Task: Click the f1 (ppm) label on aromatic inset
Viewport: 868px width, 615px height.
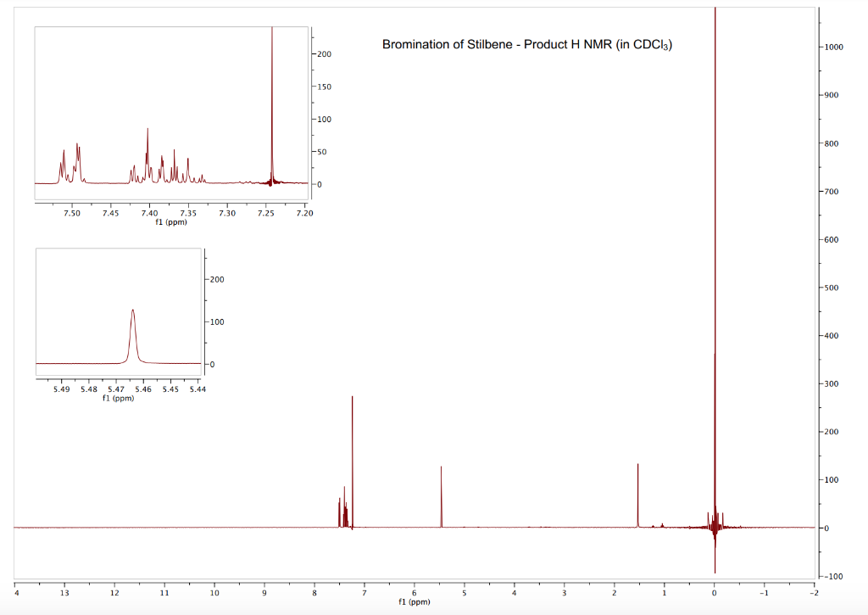Action: (x=170, y=221)
